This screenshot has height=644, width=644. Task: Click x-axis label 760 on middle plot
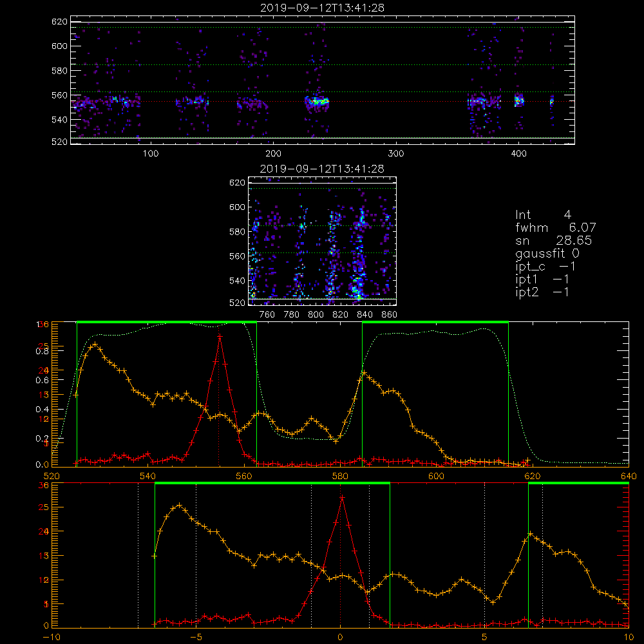click(x=267, y=315)
